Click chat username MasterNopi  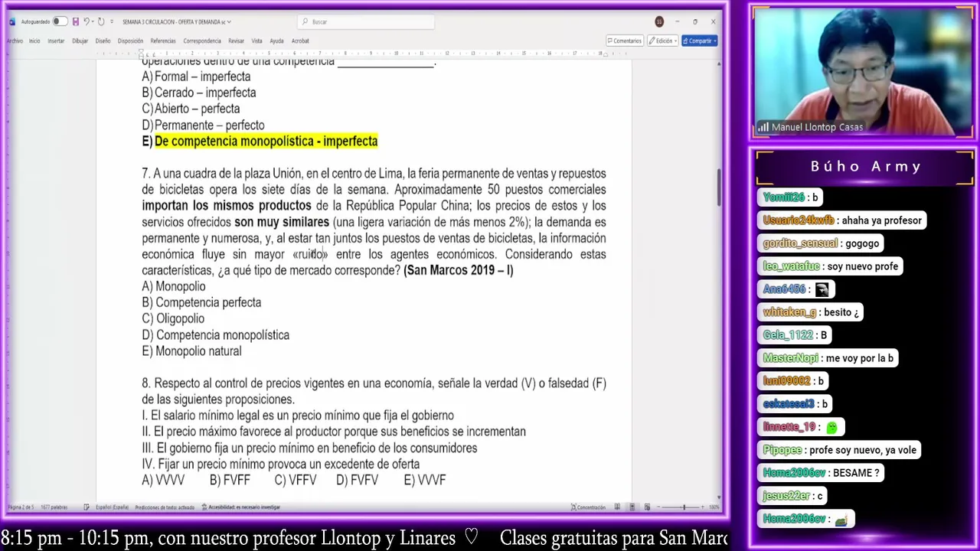(x=791, y=358)
